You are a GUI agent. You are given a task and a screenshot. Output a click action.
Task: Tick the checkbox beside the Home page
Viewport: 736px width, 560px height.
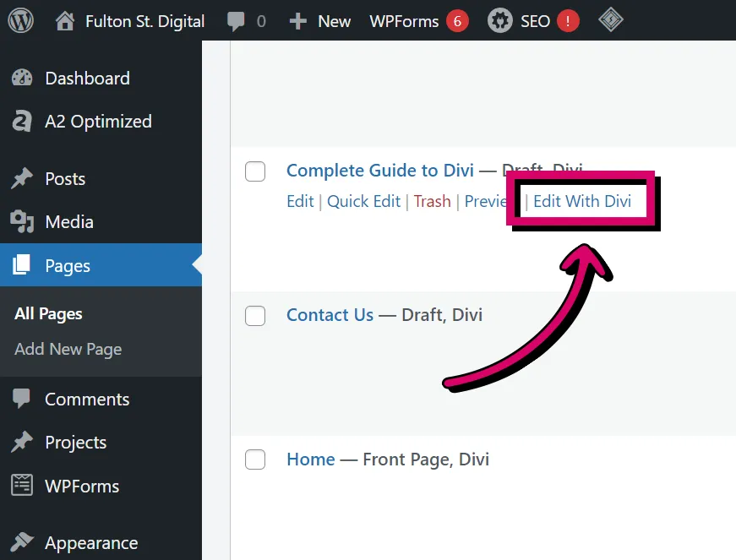255,459
